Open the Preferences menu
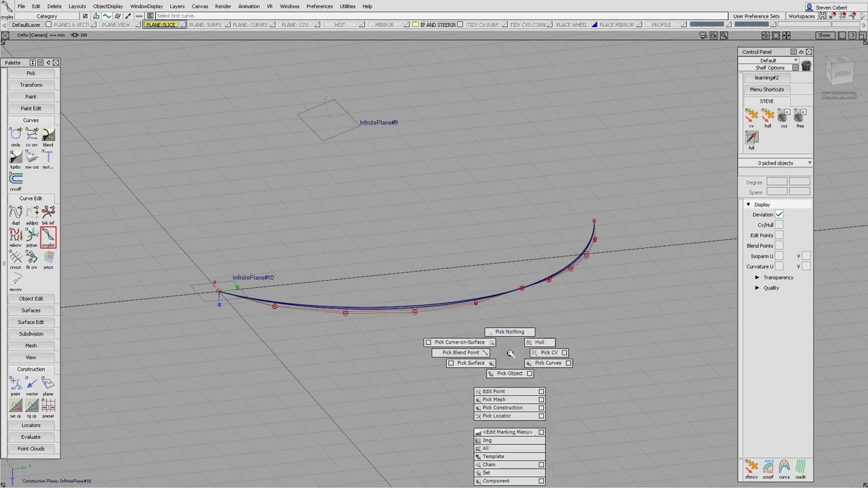This screenshot has width=868, height=488. click(319, 6)
